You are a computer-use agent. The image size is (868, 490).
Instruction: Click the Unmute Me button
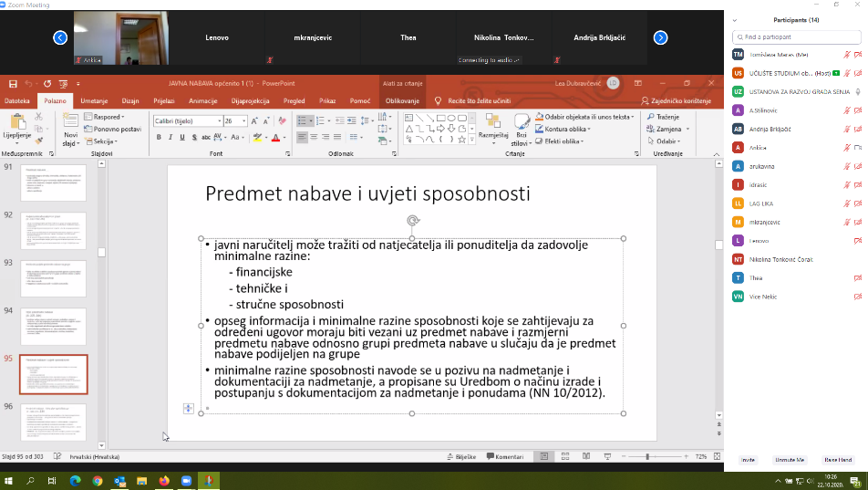789,461
